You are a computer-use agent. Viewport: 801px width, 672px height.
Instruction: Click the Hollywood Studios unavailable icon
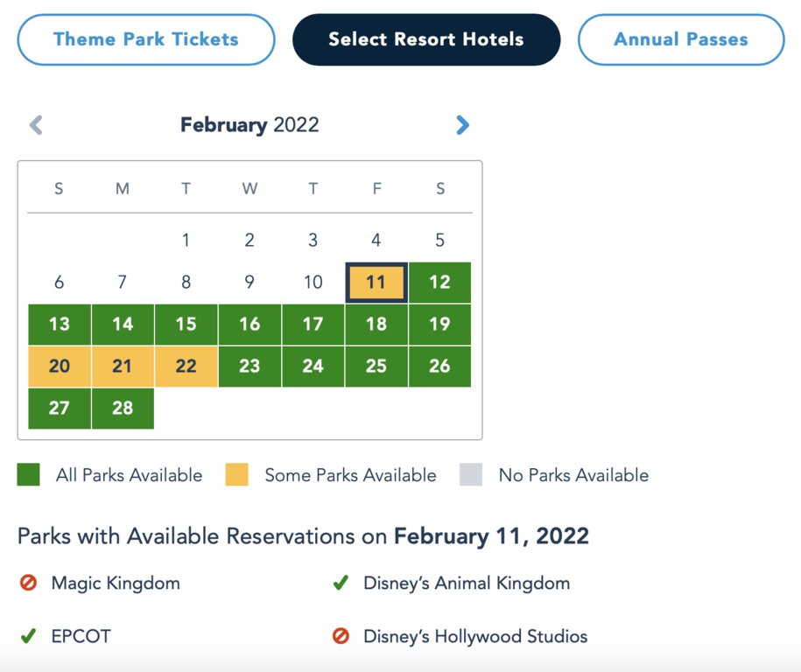point(341,636)
